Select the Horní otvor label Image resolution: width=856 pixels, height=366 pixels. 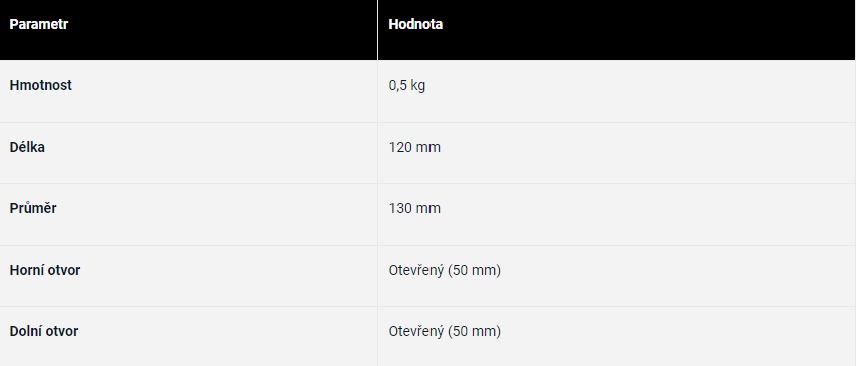(x=45, y=270)
